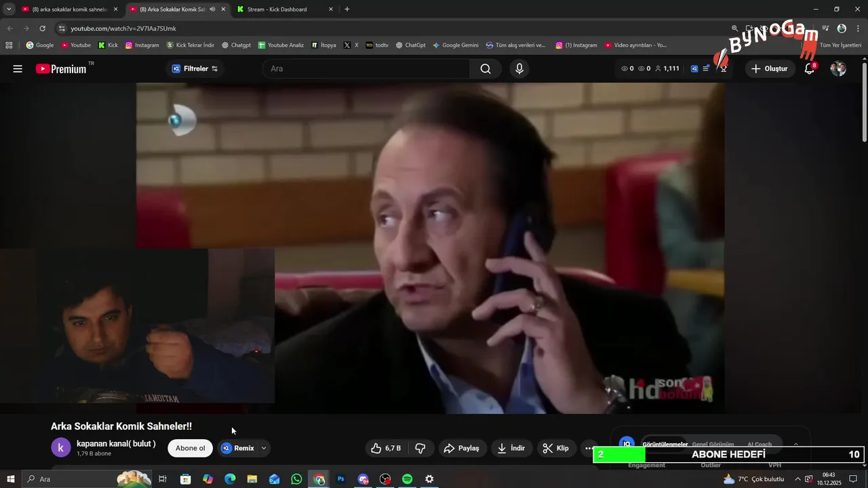Collapse the IQ panel with the chevron
The height and width of the screenshot is (488, 868).
[x=796, y=445]
